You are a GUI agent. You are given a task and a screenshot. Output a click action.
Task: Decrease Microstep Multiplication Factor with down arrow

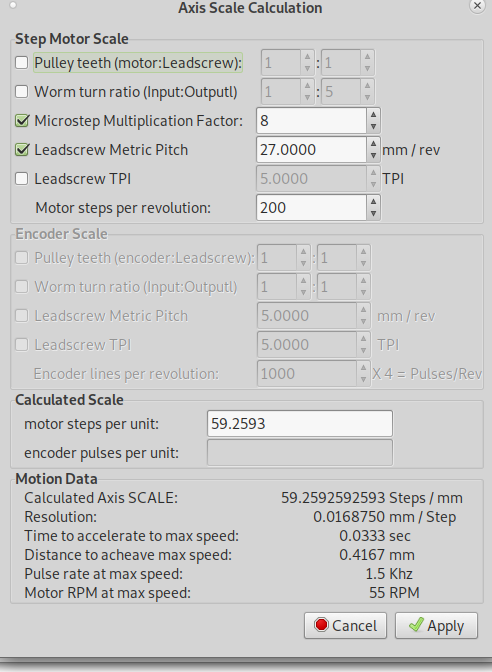(x=373, y=127)
